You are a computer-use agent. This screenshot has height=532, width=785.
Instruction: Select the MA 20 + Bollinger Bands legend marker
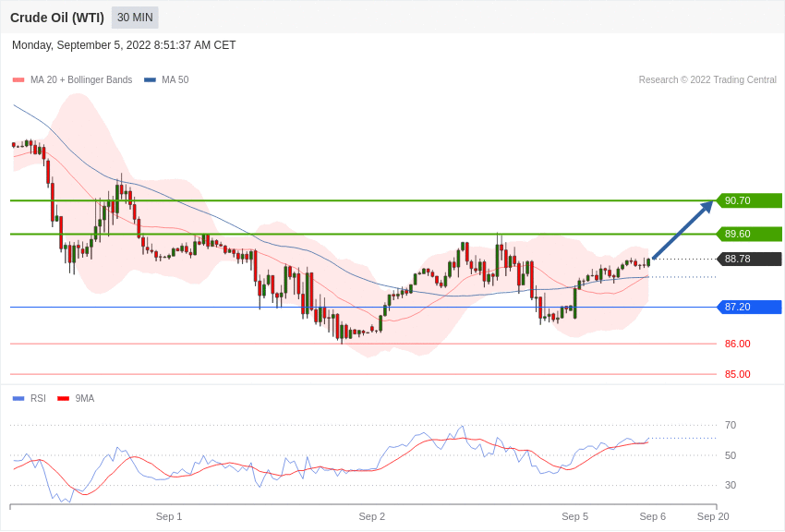[x=17, y=79]
